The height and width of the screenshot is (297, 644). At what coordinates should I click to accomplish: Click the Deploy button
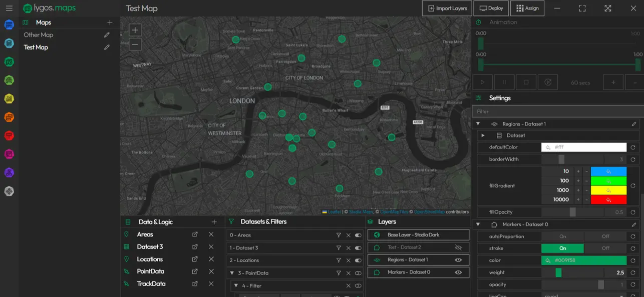(x=491, y=8)
